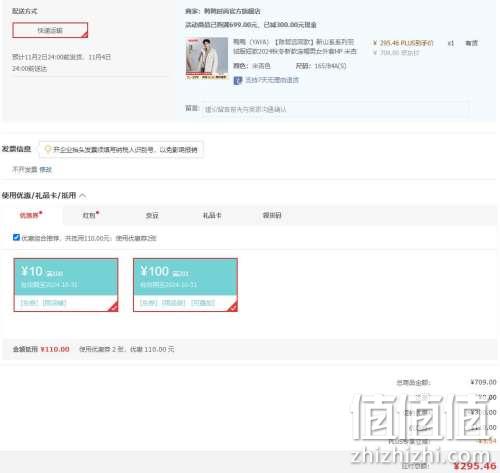Open the jacket product title link
500x473 pixels.
(x=295, y=47)
